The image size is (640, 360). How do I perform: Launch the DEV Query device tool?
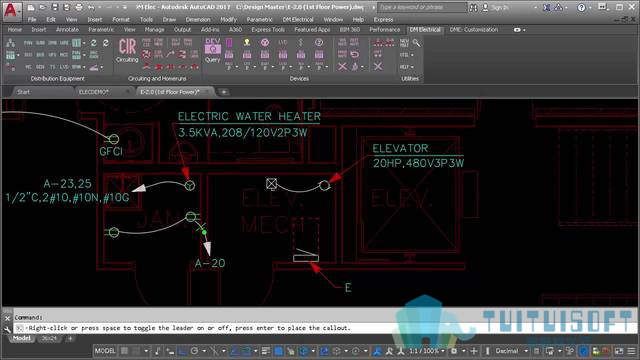pos(213,50)
